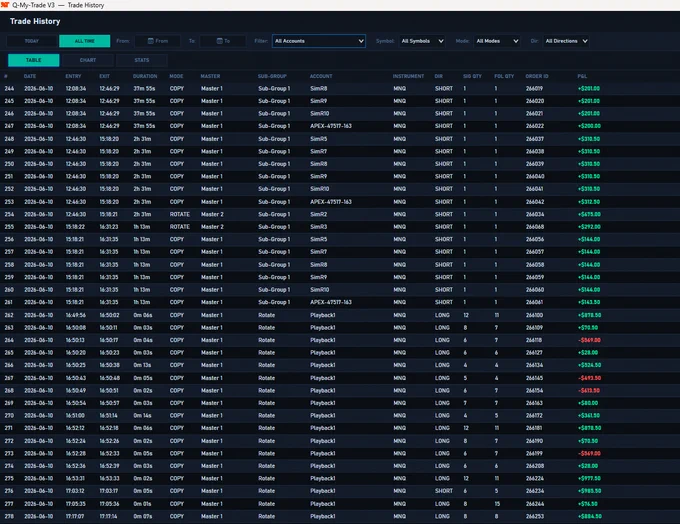680x524 pixels.
Task: Click the Q-My-Trade app logo in title bar
Action: [5, 5]
